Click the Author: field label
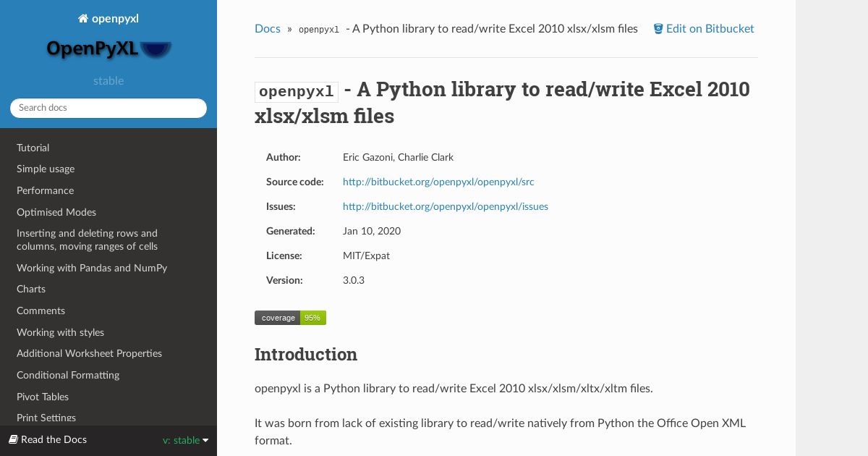The height and width of the screenshot is (456, 868). pyautogui.click(x=284, y=157)
